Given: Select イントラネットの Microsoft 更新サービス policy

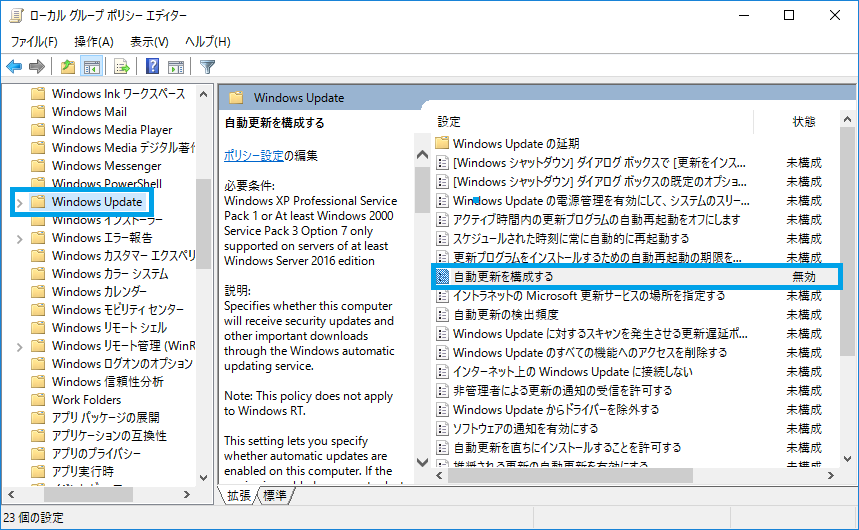Looking at the screenshot, I should [581, 296].
